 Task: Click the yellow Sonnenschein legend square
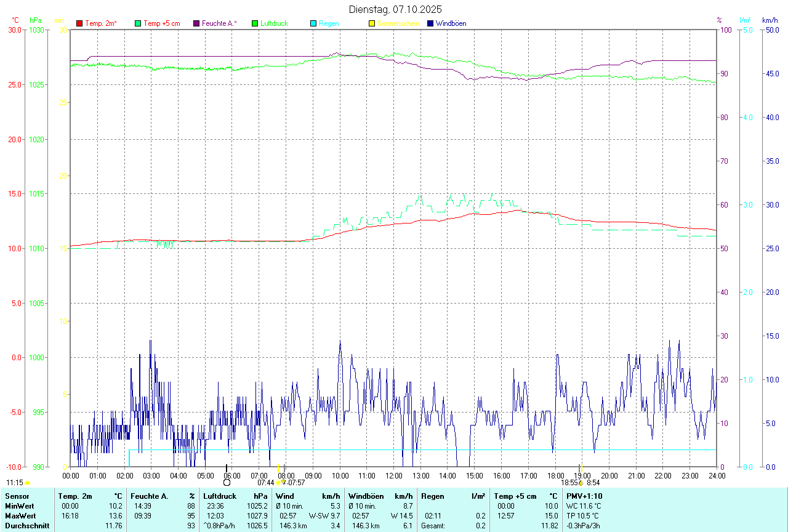(372, 23)
